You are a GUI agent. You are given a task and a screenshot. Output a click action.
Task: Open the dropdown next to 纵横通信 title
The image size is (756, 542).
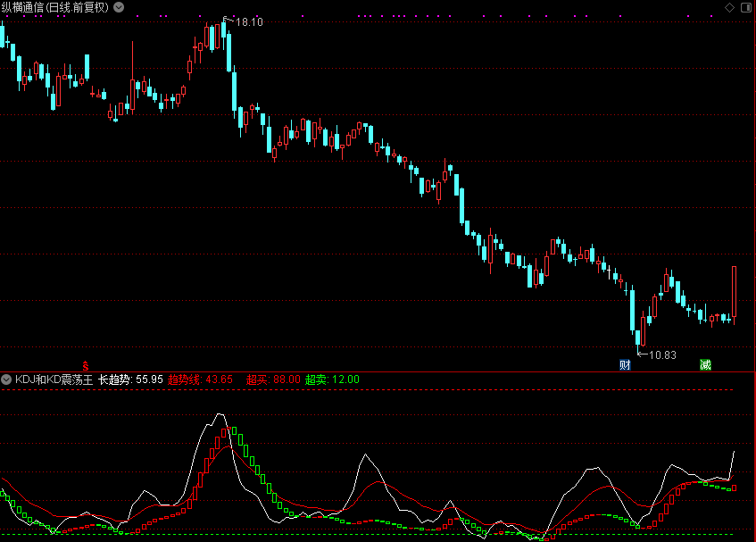pyautogui.click(x=119, y=7)
